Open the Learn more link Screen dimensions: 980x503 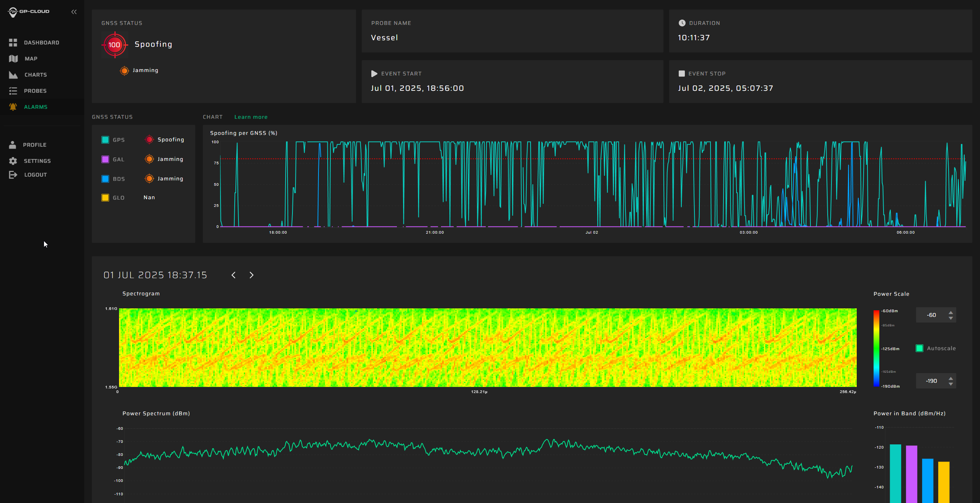(251, 117)
